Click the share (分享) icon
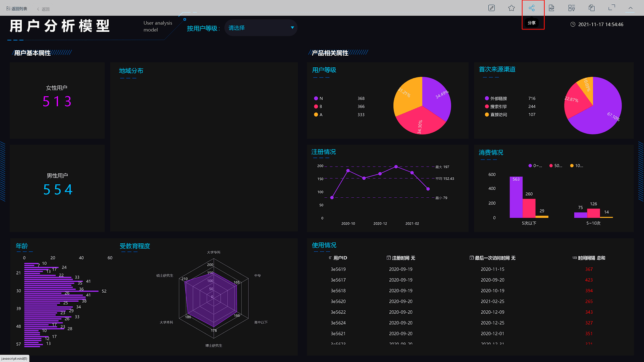The height and width of the screenshot is (362, 644). tap(532, 8)
